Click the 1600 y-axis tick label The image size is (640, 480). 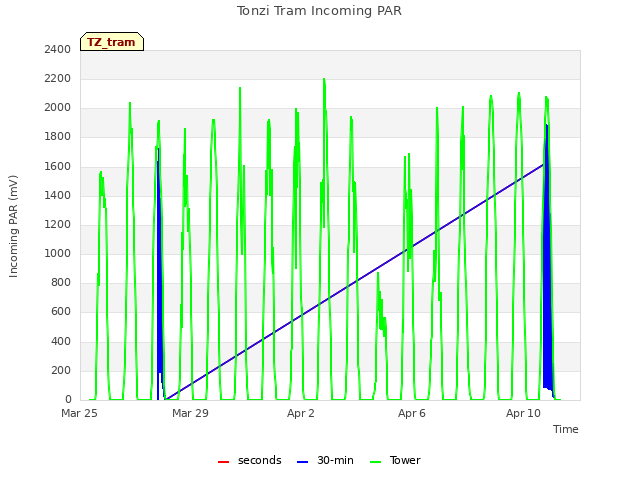(x=58, y=167)
